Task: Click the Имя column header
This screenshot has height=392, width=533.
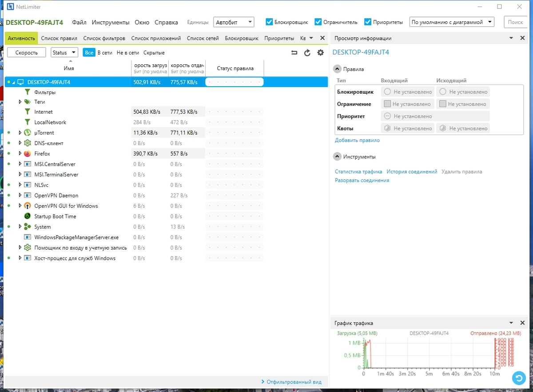Action: (69, 68)
